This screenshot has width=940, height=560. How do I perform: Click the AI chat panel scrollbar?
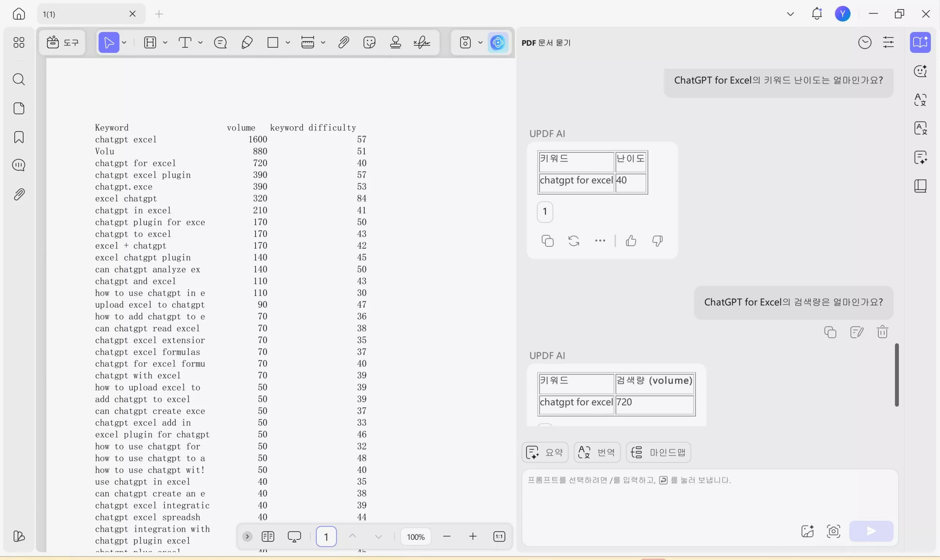coord(897,375)
